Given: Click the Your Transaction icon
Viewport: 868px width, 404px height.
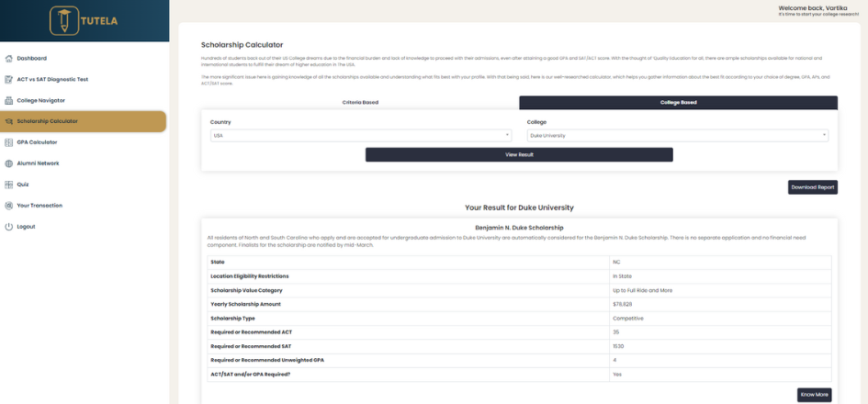Looking at the screenshot, I should [x=8, y=206].
